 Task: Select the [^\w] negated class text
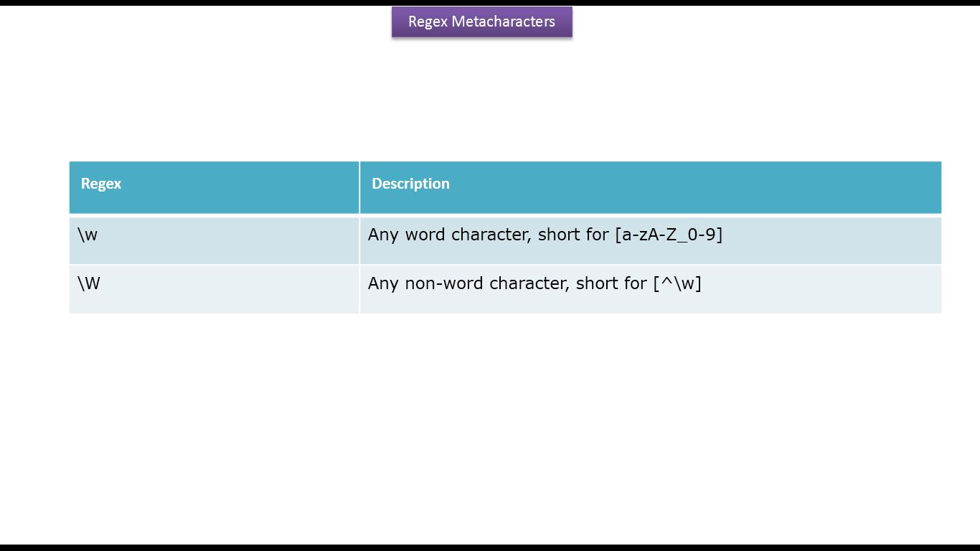(677, 283)
